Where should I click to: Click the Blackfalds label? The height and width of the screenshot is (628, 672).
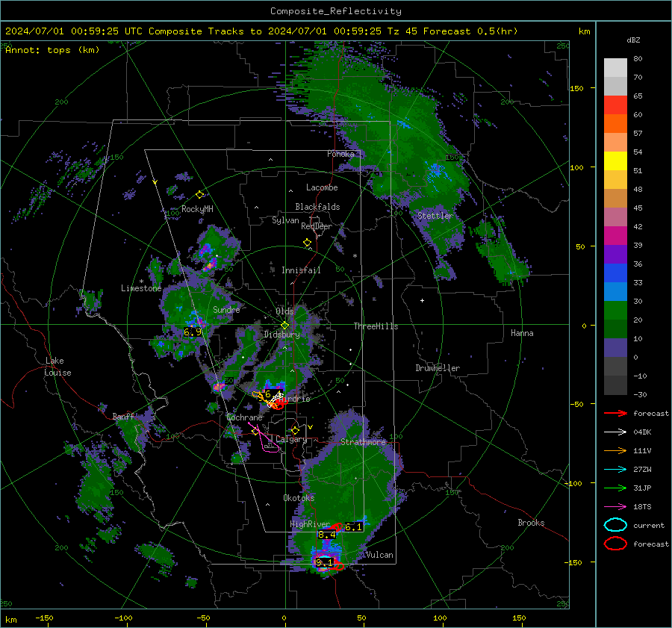pyautogui.click(x=317, y=207)
